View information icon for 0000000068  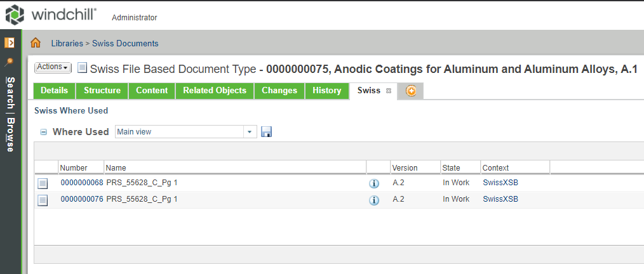[373, 183]
